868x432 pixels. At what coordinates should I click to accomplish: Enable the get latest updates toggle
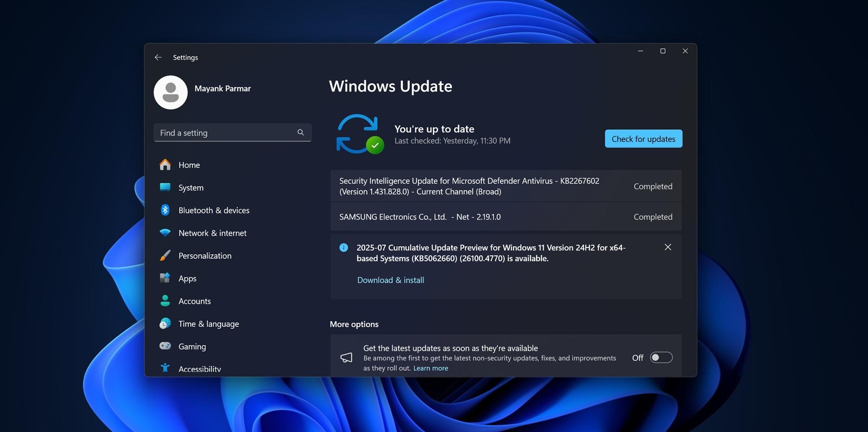pos(661,357)
